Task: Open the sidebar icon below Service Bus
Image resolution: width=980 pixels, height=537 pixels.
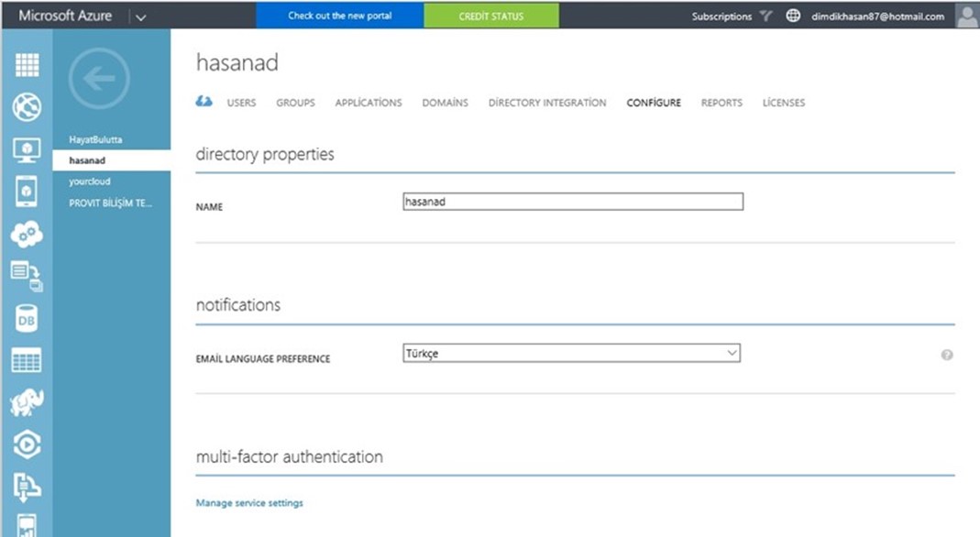Action: tap(27, 525)
